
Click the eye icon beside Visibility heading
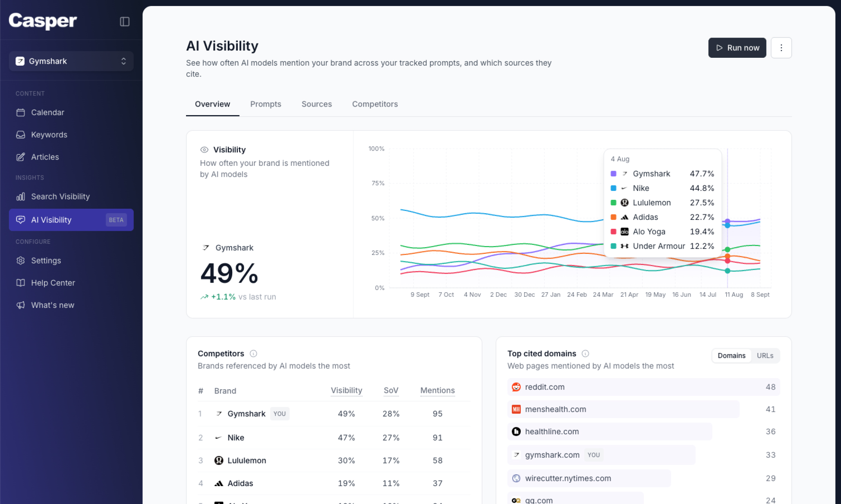coord(204,150)
